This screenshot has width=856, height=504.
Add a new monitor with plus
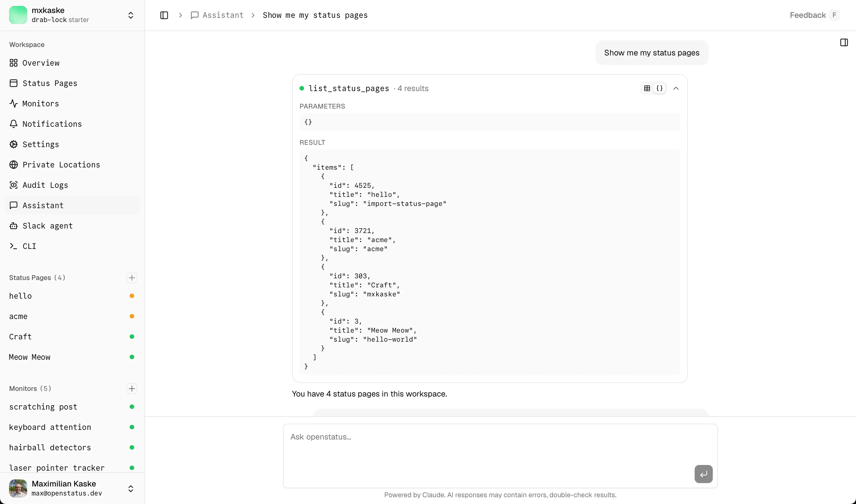click(x=132, y=389)
